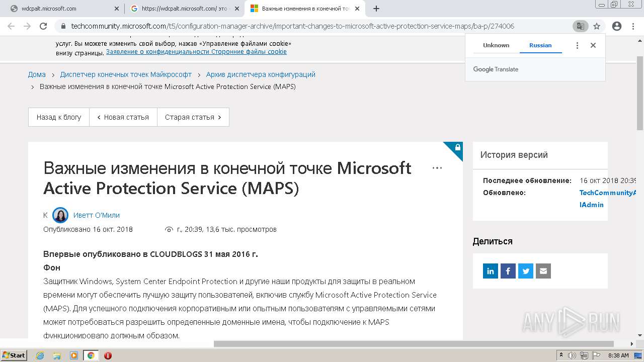Click author avatar of Иветт О'Мили
The image size is (644, 362).
(60, 215)
